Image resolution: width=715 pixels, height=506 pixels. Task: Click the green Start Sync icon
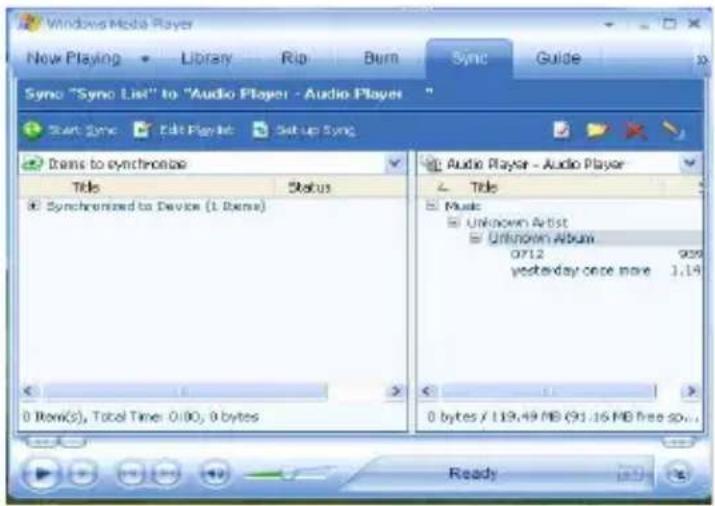[x=32, y=130]
